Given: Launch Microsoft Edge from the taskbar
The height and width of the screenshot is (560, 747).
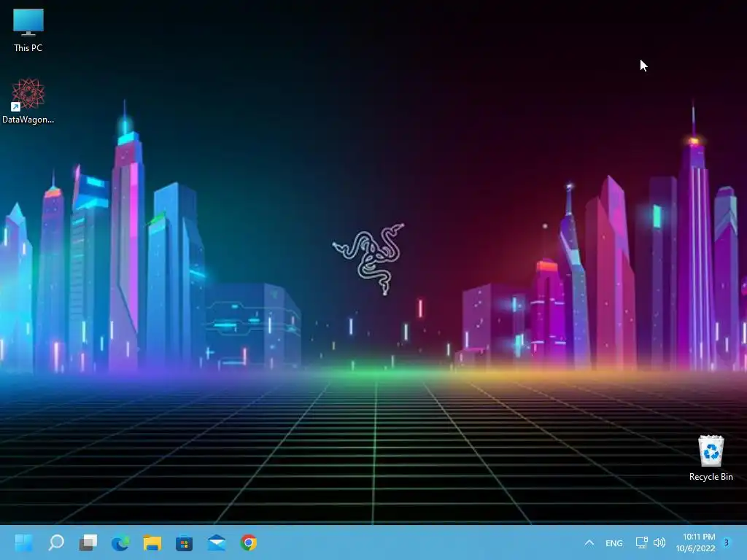Looking at the screenshot, I should click(x=120, y=542).
